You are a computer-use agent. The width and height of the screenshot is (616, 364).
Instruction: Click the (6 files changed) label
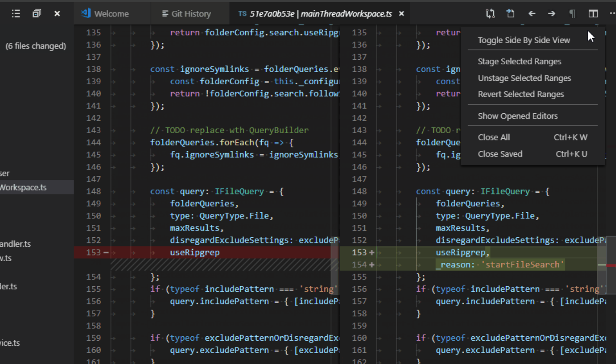point(35,46)
